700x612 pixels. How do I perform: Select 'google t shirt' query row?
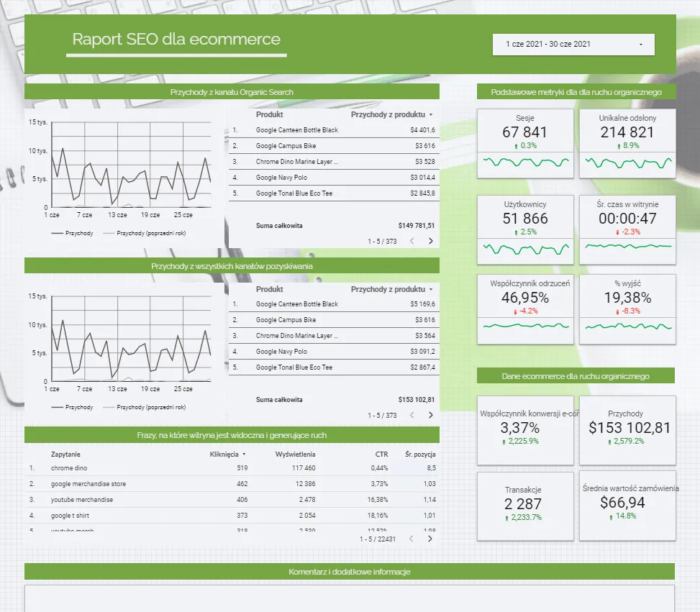point(232,516)
